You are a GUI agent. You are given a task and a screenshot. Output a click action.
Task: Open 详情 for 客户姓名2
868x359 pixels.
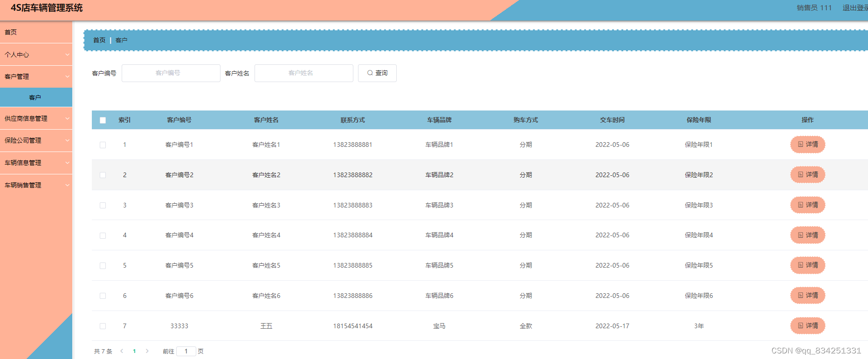tap(807, 175)
